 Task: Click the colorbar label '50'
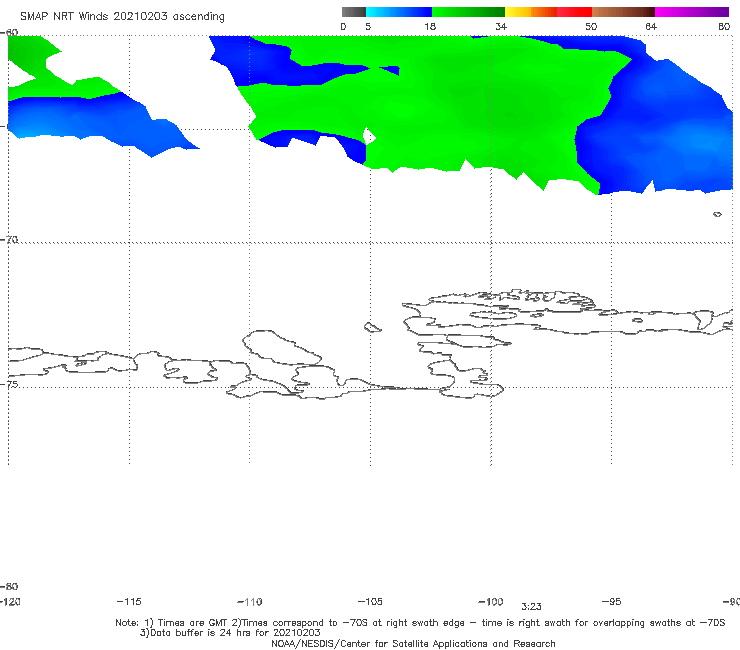[x=591, y=26]
